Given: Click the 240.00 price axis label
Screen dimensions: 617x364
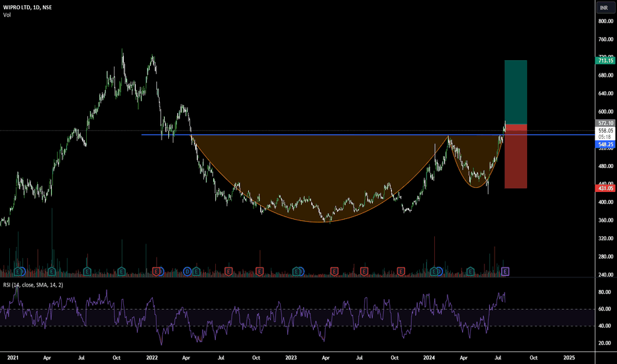Looking at the screenshot, I should pyautogui.click(x=606, y=275).
